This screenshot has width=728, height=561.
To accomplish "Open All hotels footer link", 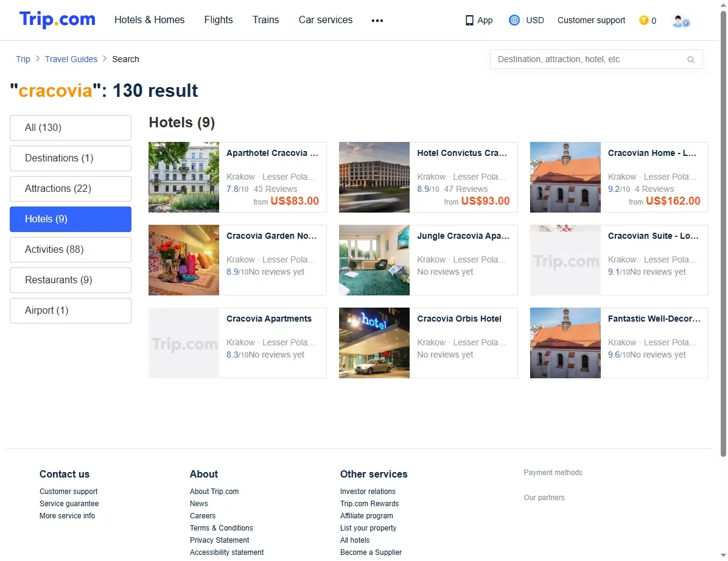I will 355,540.
